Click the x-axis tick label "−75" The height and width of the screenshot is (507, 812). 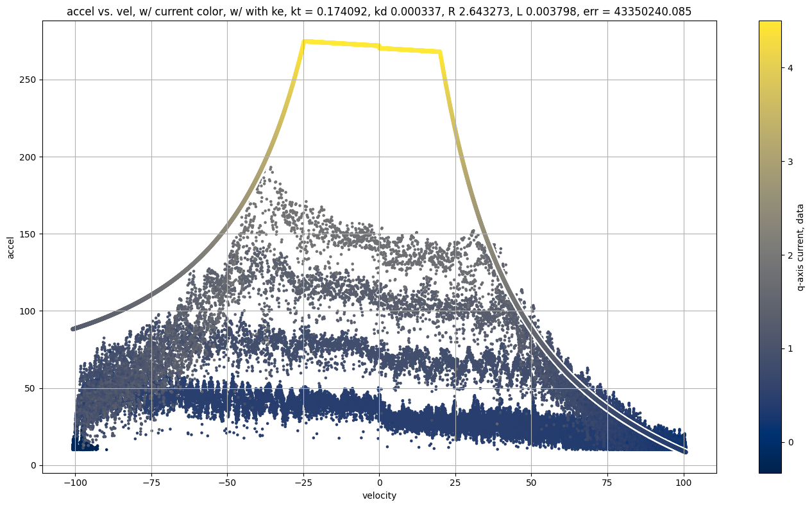point(151,481)
